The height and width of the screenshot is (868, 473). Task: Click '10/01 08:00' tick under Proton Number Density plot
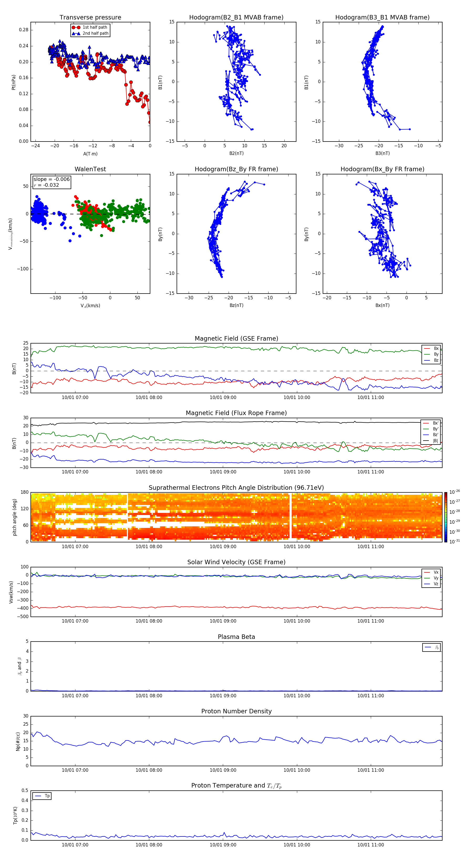(x=149, y=770)
